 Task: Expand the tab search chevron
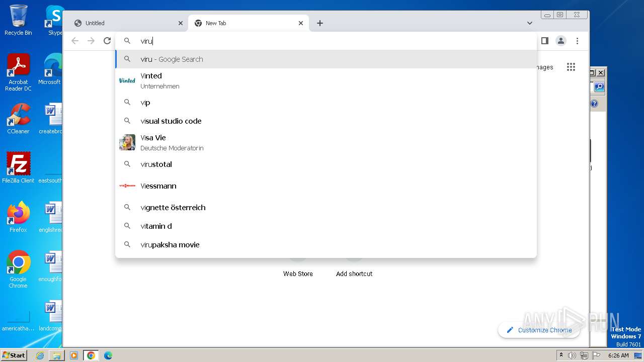(x=530, y=23)
